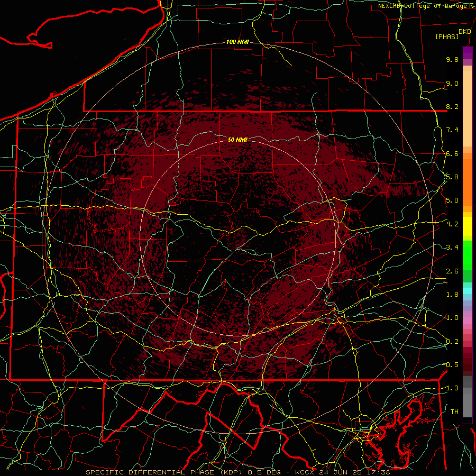Click the 3.4 value on the color scale
The image size is (476, 476).
(452, 248)
